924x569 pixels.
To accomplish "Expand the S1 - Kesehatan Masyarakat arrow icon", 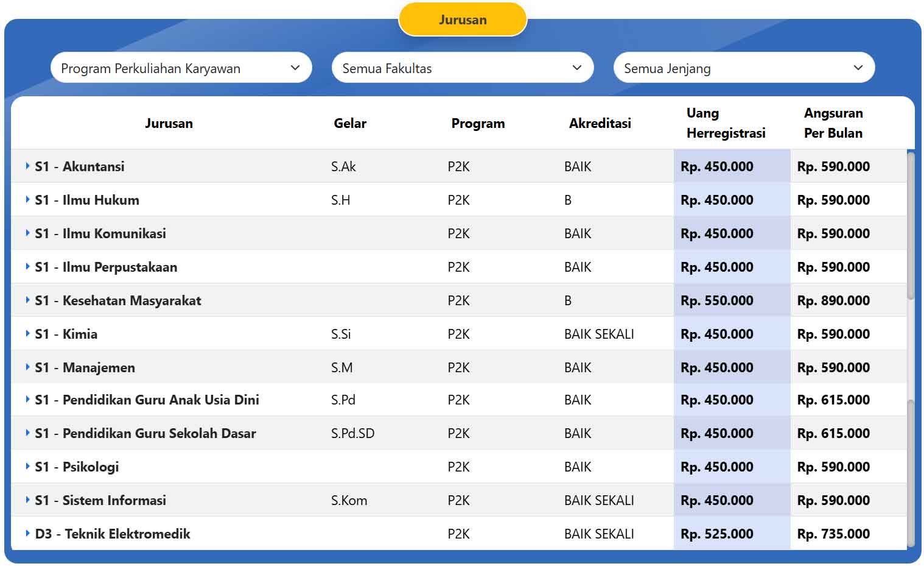I will [27, 300].
